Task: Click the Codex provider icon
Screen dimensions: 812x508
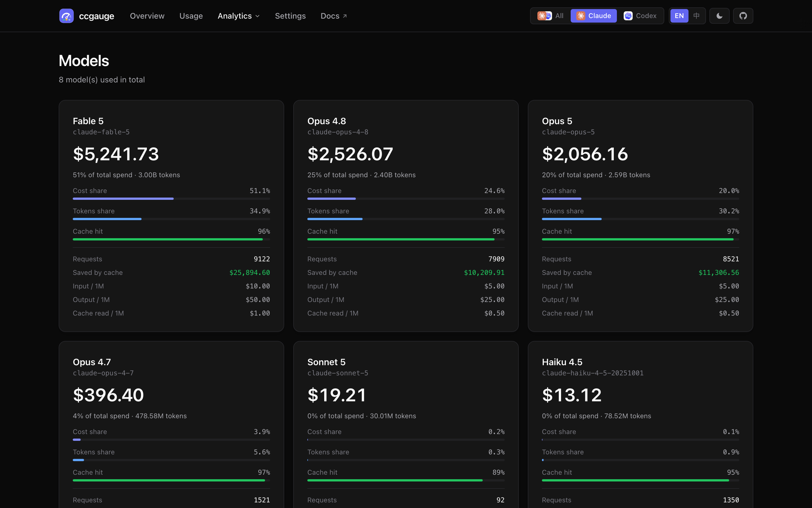Action: point(628,16)
